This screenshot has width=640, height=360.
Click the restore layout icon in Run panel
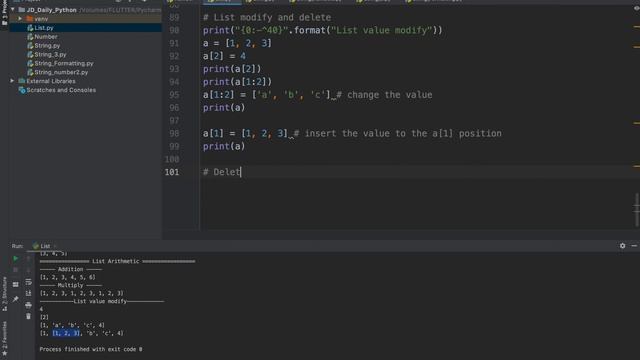click(16, 284)
